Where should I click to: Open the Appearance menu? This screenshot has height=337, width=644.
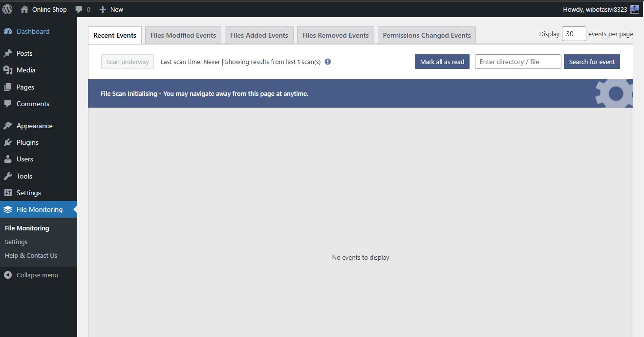pyautogui.click(x=39, y=126)
